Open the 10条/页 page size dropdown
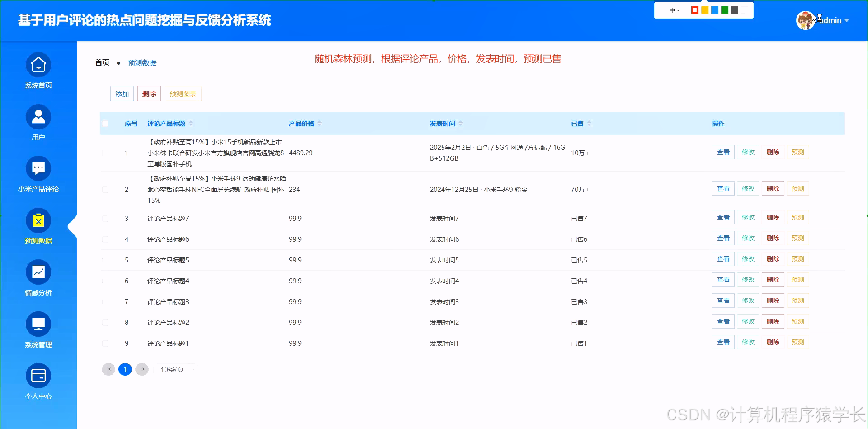The height and width of the screenshot is (429, 868). [x=176, y=369]
